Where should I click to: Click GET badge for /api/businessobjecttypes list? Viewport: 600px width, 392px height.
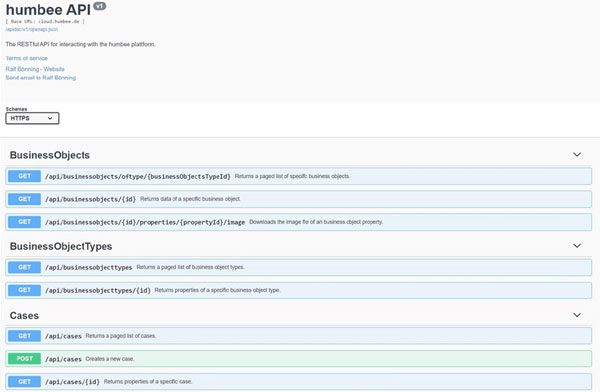tap(24, 267)
